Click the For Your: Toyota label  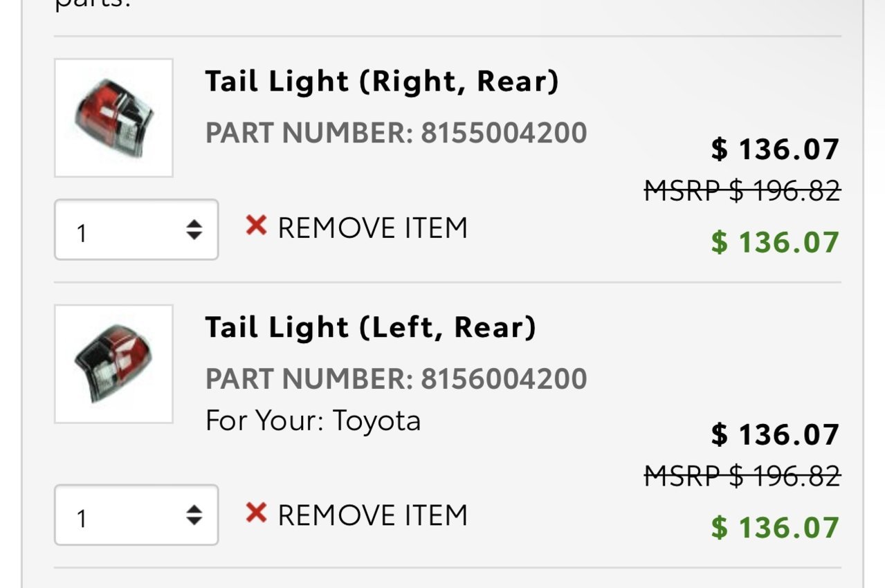click(x=313, y=420)
